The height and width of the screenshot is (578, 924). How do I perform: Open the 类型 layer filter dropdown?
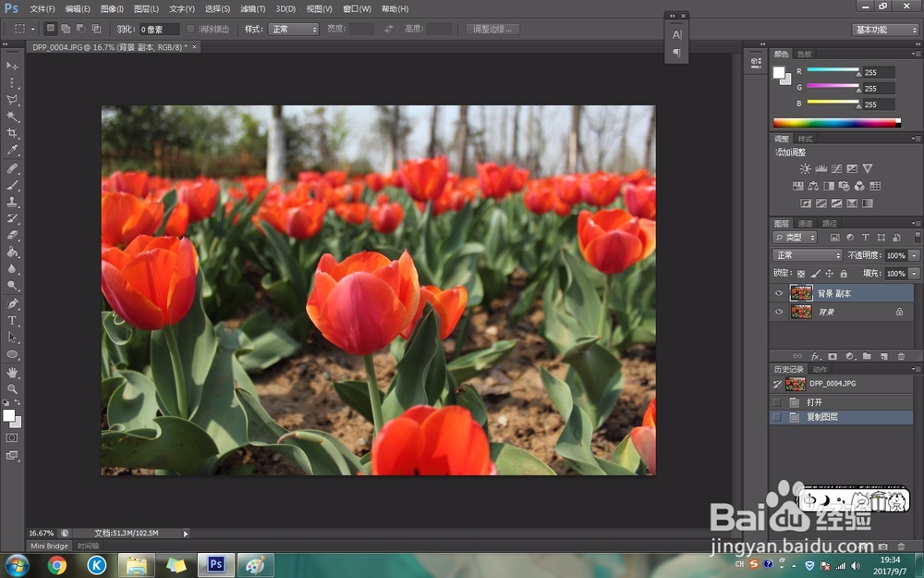(795, 237)
